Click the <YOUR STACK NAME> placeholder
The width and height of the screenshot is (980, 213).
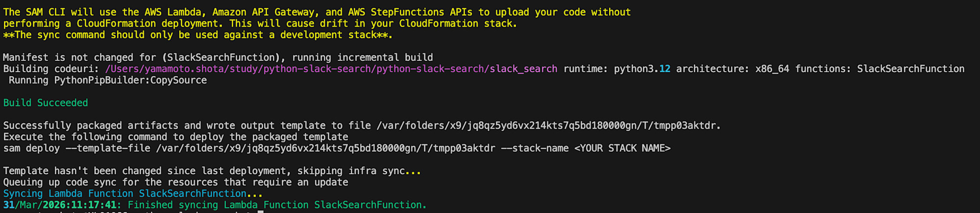click(622, 148)
